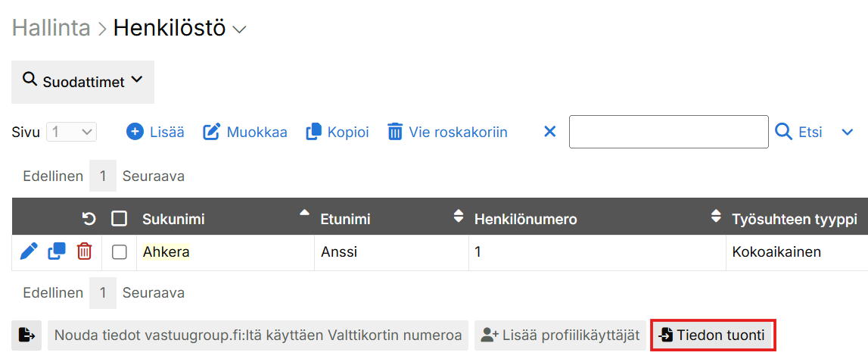Screen dimensions: 868x362
Task: Click Lisää profiilikäyttäjät button
Action: [x=561, y=335]
